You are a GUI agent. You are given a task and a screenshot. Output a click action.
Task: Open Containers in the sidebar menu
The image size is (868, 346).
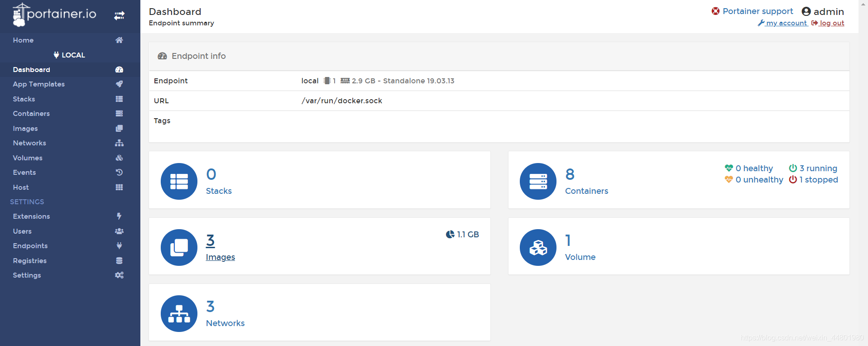pos(31,114)
